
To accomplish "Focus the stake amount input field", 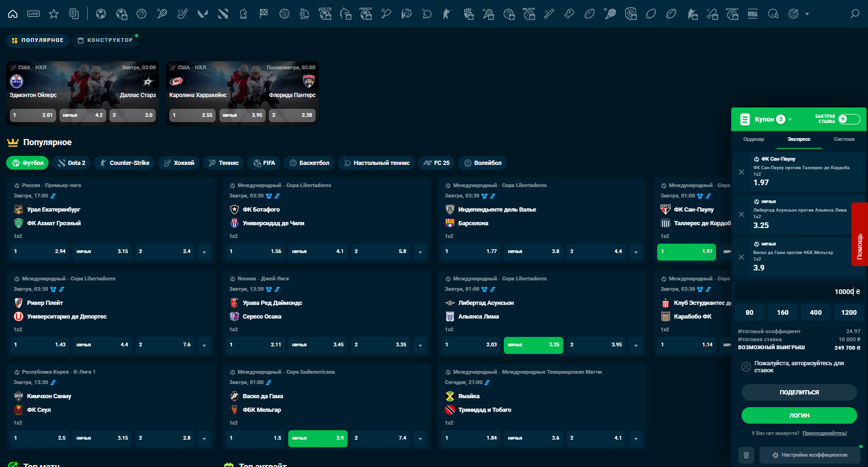I will click(799, 292).
